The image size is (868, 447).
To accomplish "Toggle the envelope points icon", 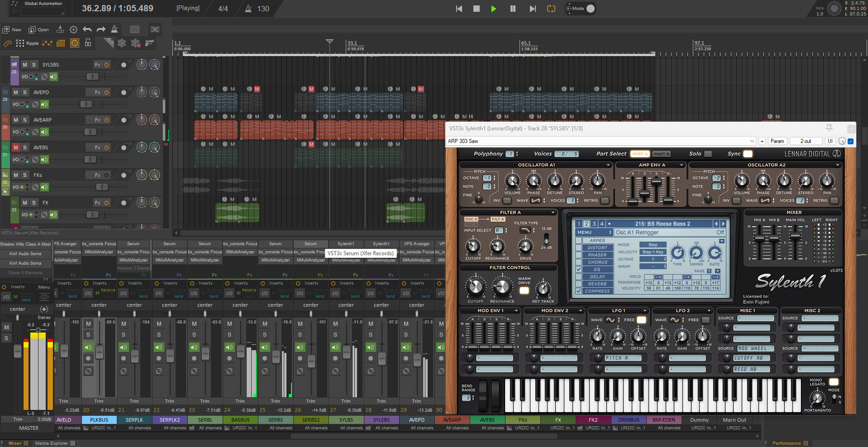I will (47, 43).
